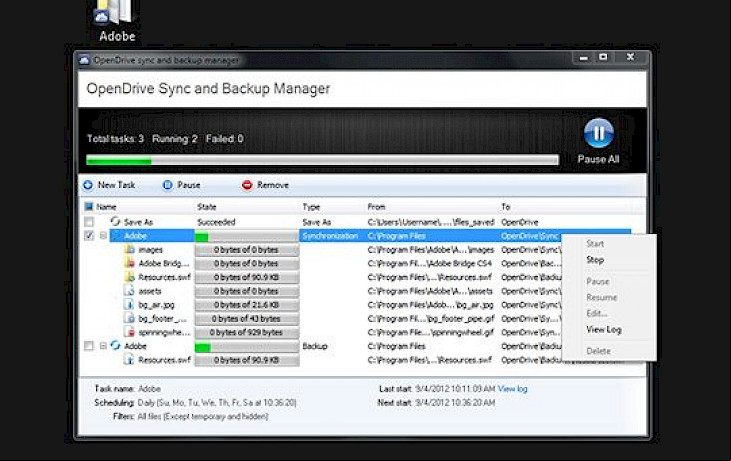This screenshot has width=731, height=461.
Task: Click the spinningwhe... file icon
Action: tap(130, 332)
